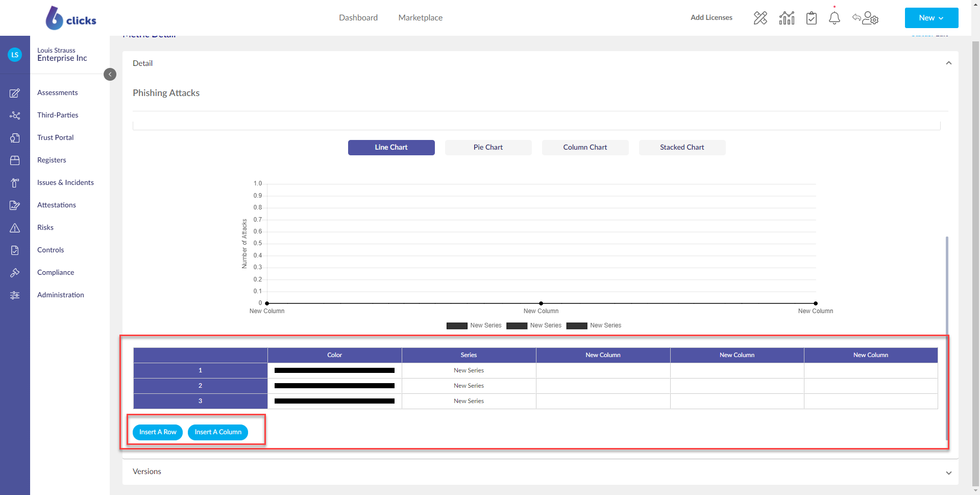Go to Dashboard in top navigation
The height and width of the screenshot is (495, 980).
(358, 18)
